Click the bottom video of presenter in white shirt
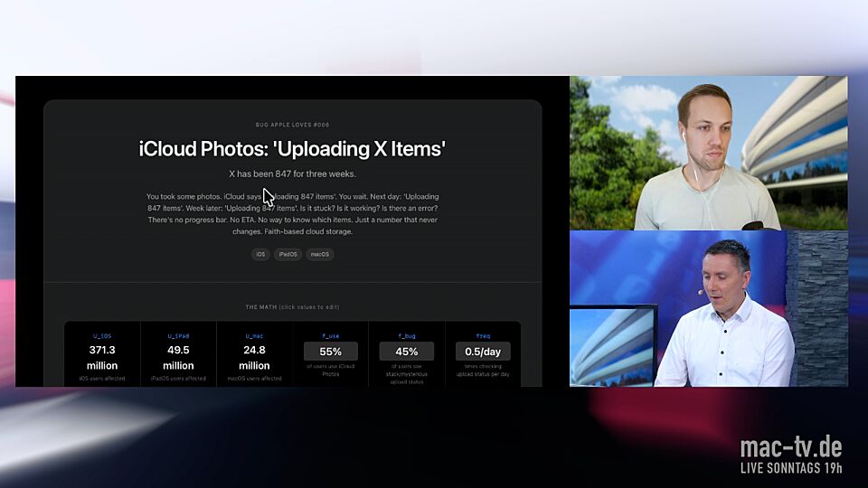 pos(708,309)
